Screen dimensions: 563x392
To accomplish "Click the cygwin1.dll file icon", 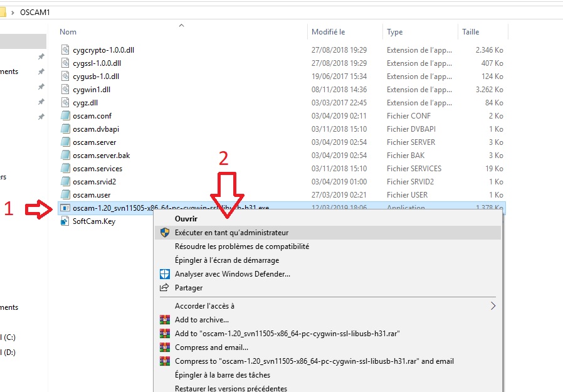I will pyautogui.click(x=65, y=89).
